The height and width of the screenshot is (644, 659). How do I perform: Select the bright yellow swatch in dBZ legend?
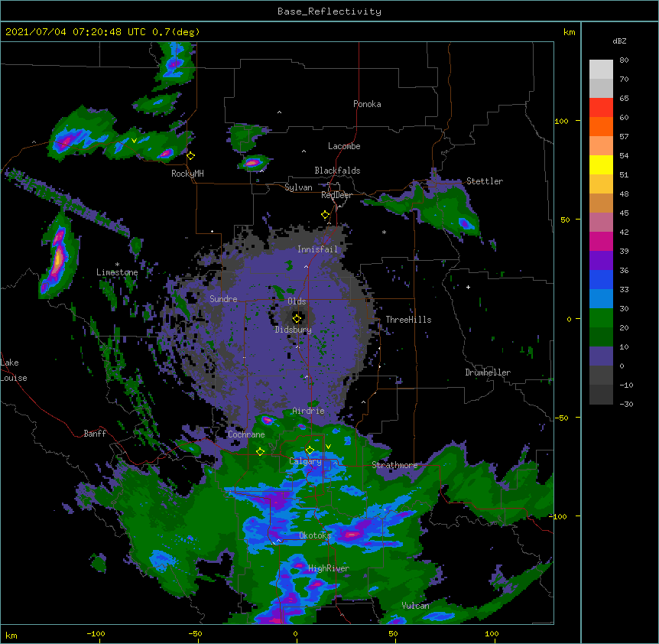601,164
